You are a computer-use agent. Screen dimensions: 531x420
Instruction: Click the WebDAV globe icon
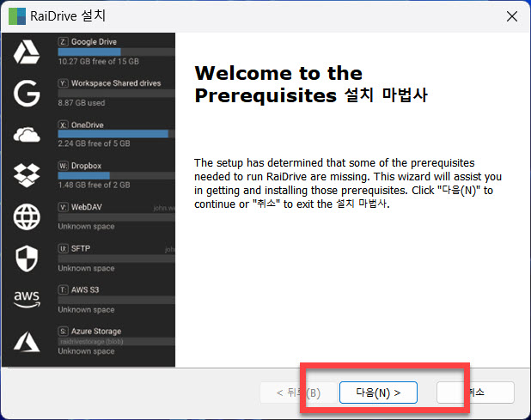coord(27,217)
